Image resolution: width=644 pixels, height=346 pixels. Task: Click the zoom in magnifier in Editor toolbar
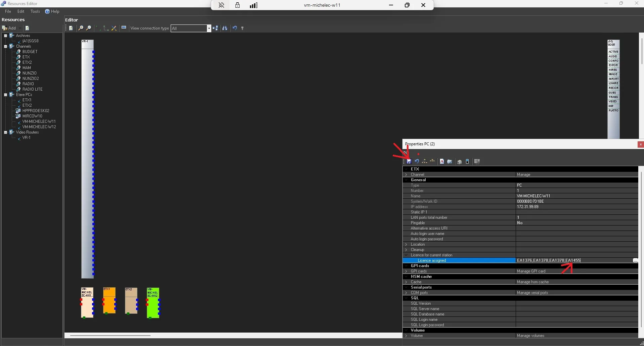81,28
